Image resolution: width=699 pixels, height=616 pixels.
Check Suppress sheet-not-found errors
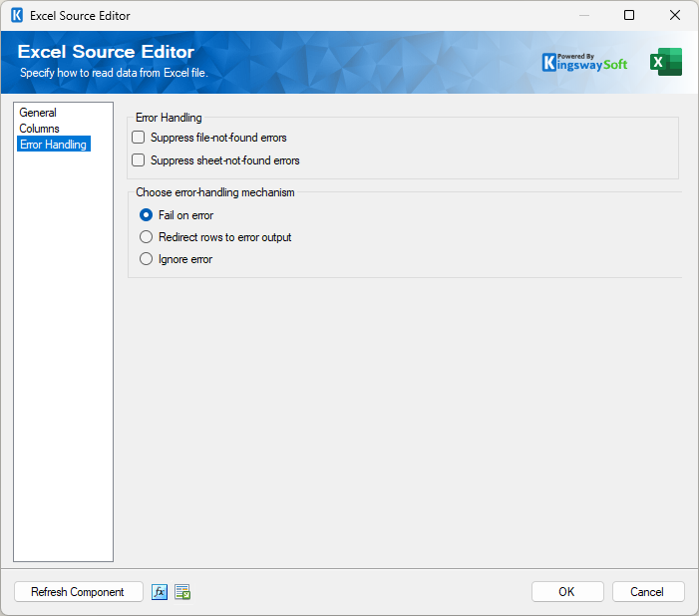click(x=139, y=160)
